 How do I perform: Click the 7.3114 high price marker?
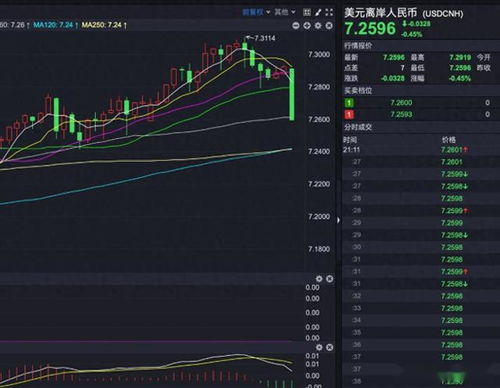pyautogui.click(x=261, y=38)
